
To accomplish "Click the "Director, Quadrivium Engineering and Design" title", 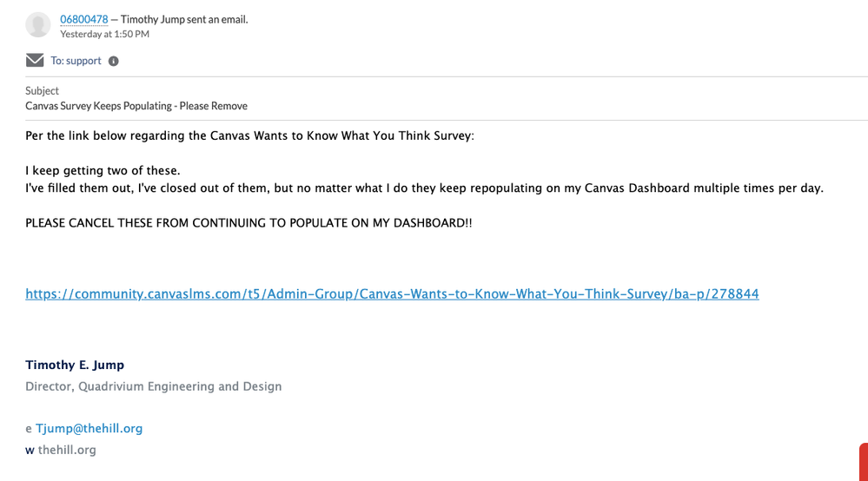I will pyautogui.click(x=153, y=386).
